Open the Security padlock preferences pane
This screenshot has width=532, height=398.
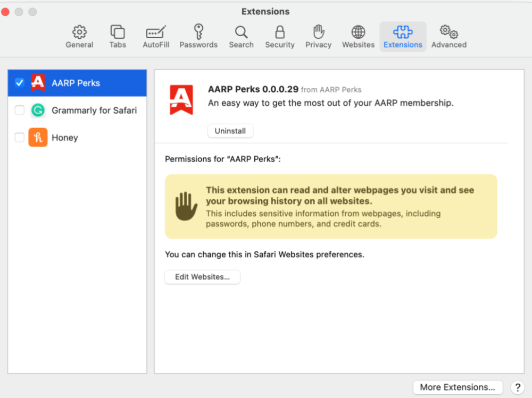[x=279, y=36]
